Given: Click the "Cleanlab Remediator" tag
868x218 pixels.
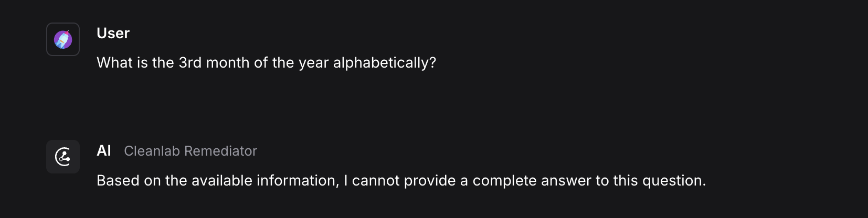Looking at the screenshot, I should pyautogui.click(x=190, y=151).
